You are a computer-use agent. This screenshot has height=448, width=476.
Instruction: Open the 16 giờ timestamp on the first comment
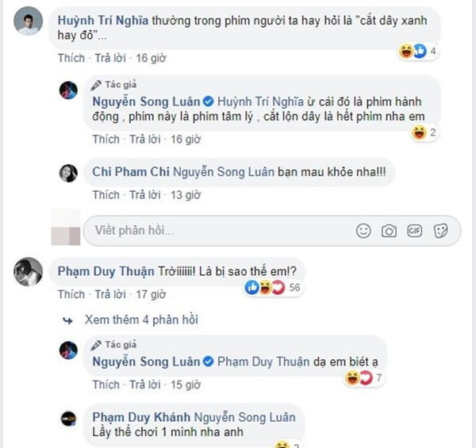point(151,58)
